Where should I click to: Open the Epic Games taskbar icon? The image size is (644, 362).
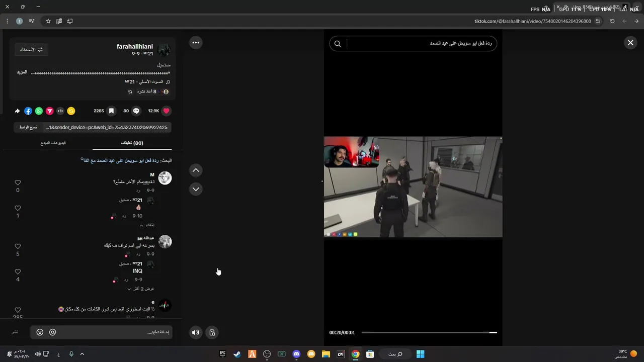pos(222,354)
